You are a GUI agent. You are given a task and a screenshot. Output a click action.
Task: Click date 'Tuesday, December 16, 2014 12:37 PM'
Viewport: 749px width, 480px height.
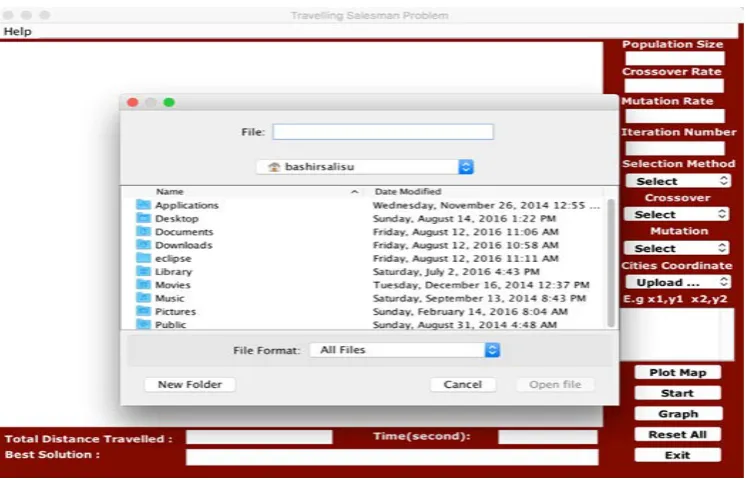coord(481,285)
